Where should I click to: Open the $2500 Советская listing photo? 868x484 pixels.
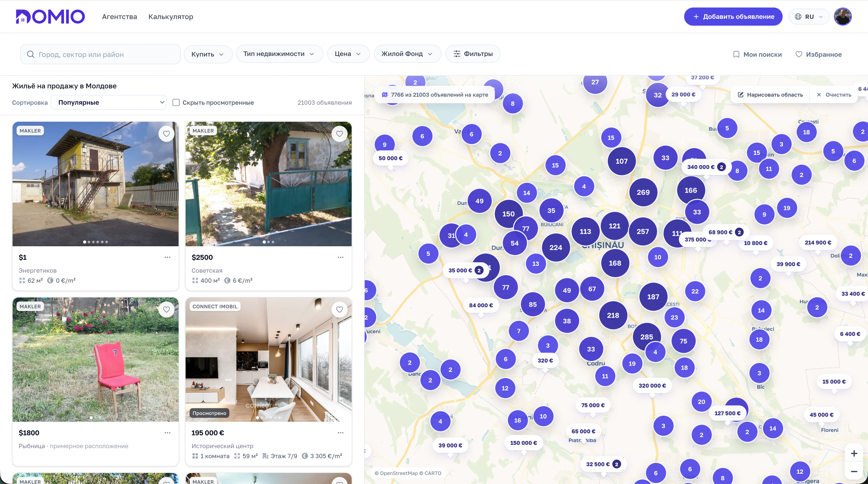268,184
